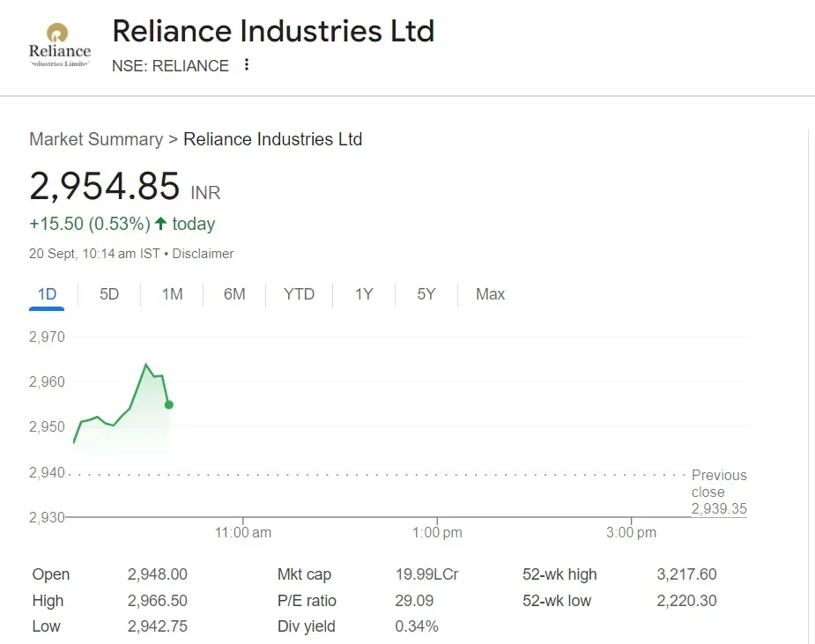Click the +15.50 (0.53%) change text
815x644 pixels.
click(90, 224)
